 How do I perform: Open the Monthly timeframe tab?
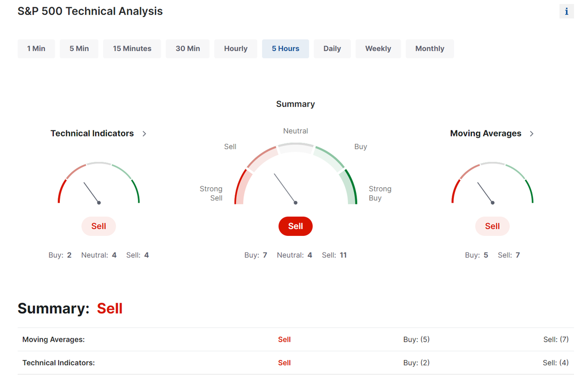(x=430, y=48)
